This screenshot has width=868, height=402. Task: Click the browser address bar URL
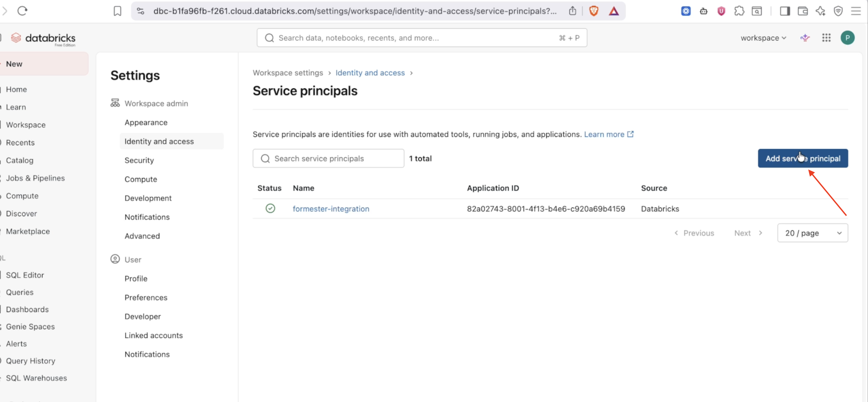tap(355, 11)
